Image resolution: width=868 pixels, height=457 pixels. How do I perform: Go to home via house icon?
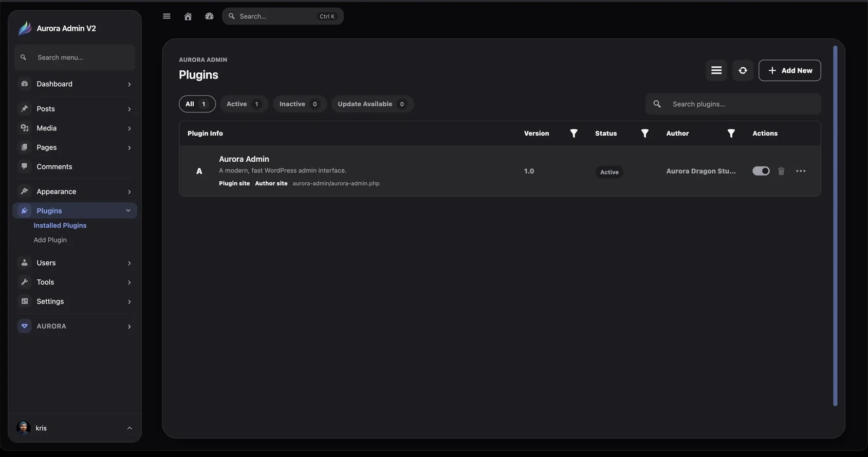click(x=188, y=16)
